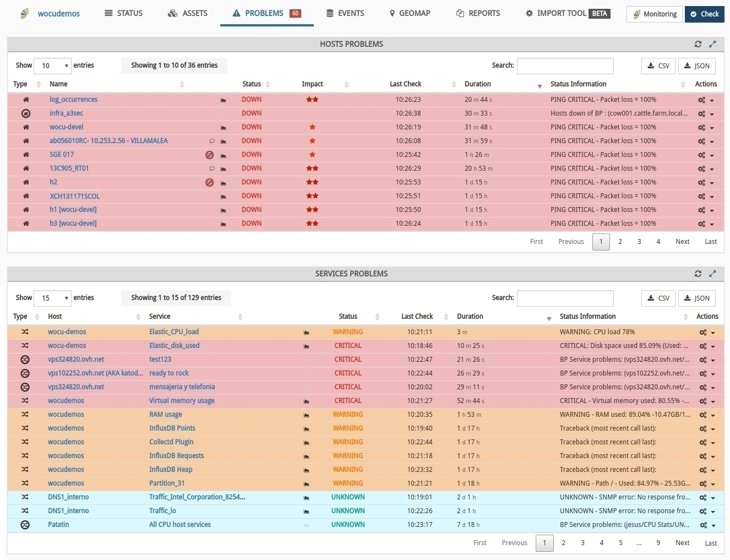Click actions gear for log_occurrences host
The width and height of the screenshot is (730, 560).
(x=701, y=100)
